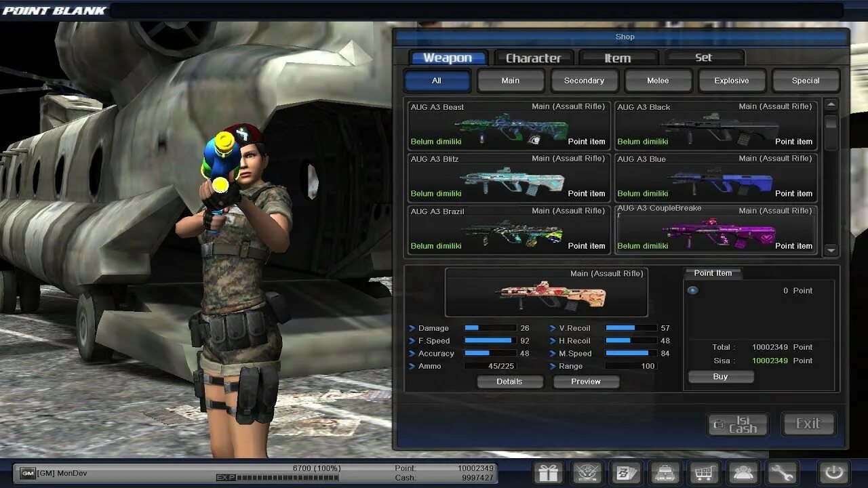Click the Total 10002349 Point value
This screenshot has width=868, height=488.
(782, 347)
